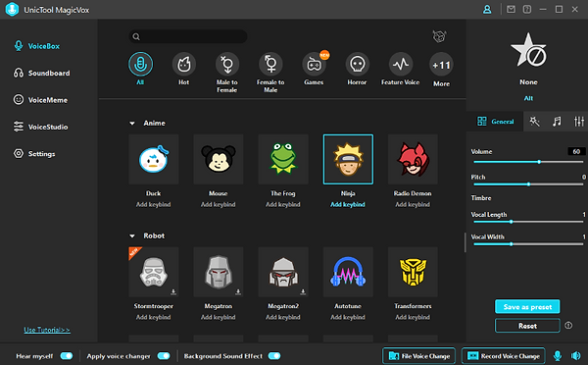Viewport: 588px width, 365px height.
Task: Filter by Female to Male voices
Action: 270,64
